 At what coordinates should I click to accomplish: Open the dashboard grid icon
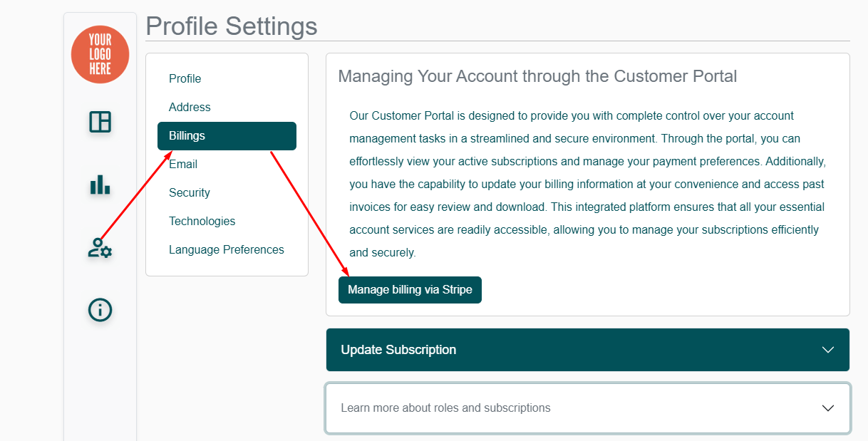click(x=100, y=122)
